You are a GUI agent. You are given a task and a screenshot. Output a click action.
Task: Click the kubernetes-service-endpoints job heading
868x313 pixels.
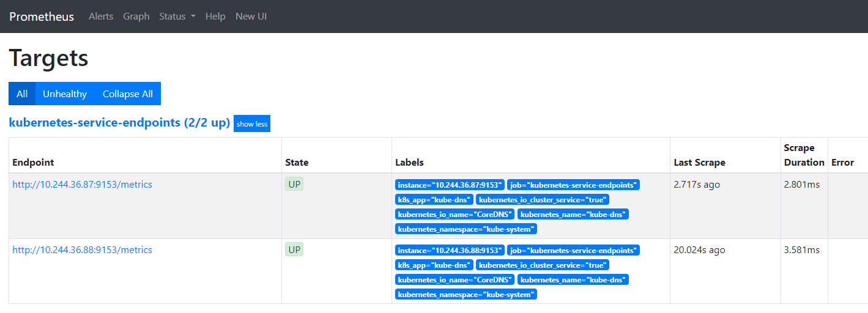pos(119,123)
